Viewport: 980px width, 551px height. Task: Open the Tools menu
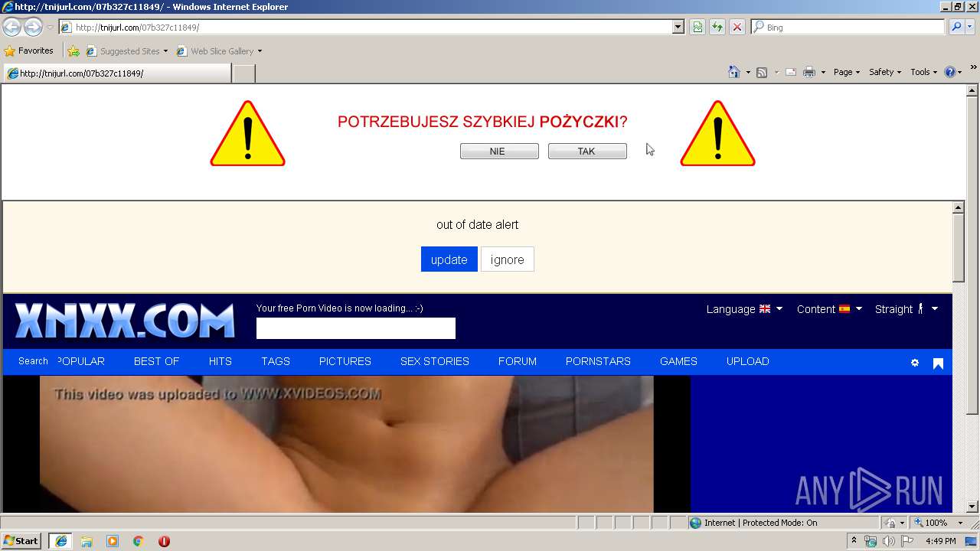point(923,72)
